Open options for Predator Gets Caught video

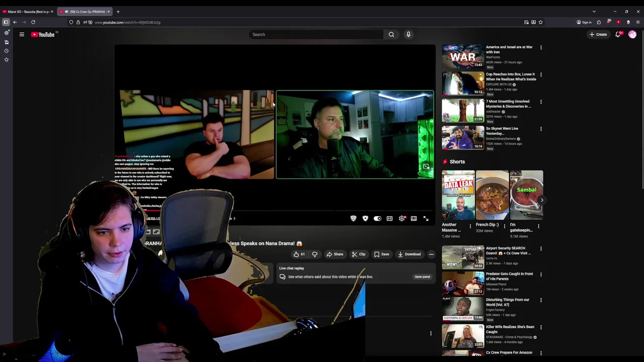541,275
